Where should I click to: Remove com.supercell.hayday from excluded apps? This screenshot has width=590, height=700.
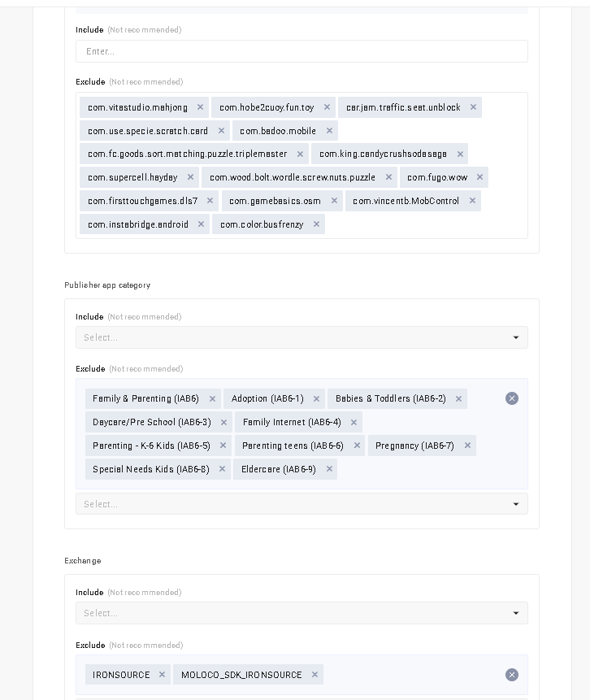(x=190, y=177)
